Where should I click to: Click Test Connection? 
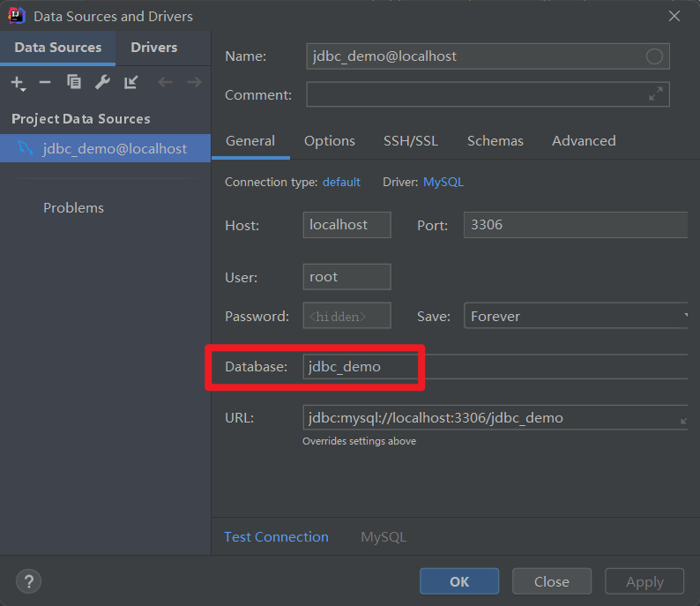(x=276, y=537)
